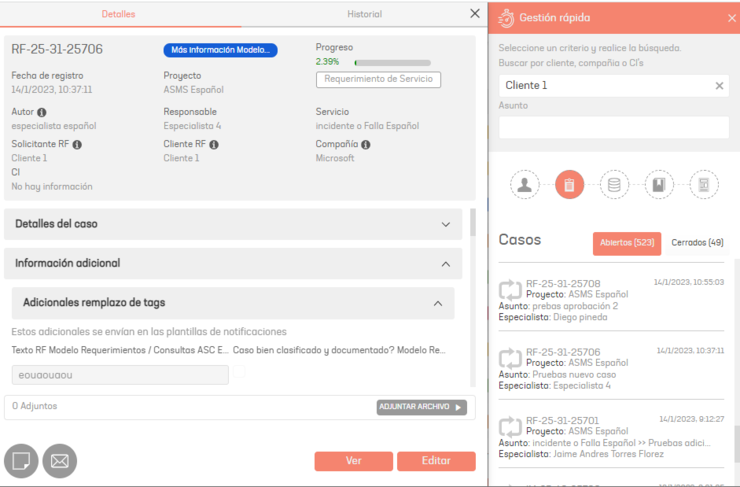Click the Asunto input field
Image resolution: width=740 pixels, height=487 pixels.
point(614,127)
